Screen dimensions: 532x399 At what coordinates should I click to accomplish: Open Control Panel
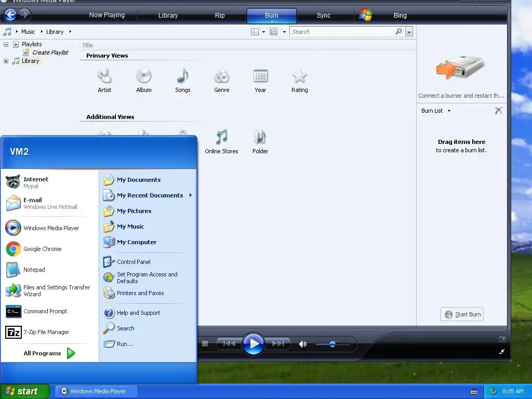[148, 262]
